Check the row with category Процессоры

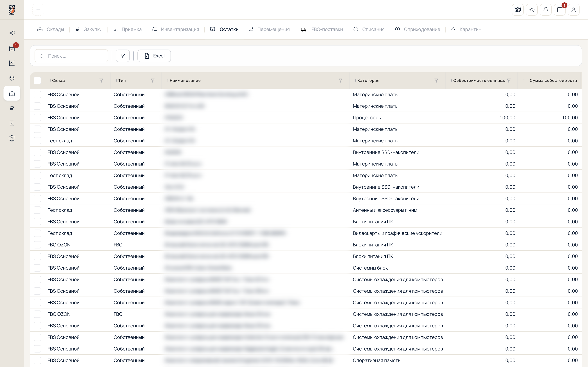click(x=37, y=118)
